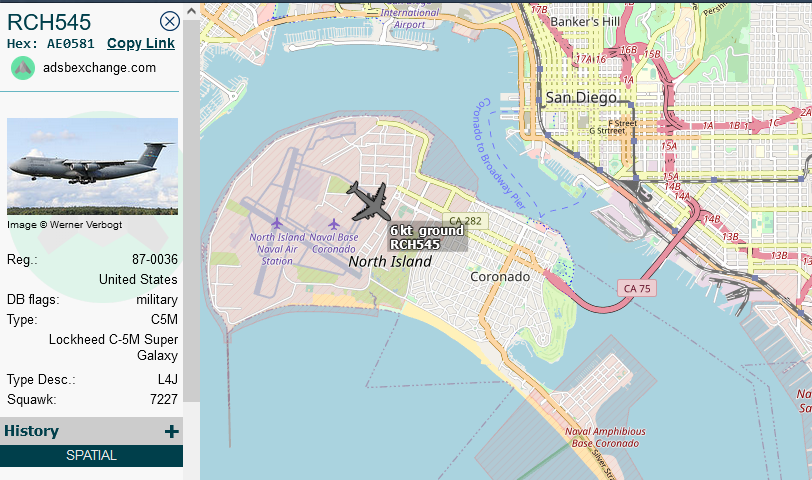812x480 pixels.
Task: Click the Banker's Hill neighborhood label
Action: tap(585, 22)
